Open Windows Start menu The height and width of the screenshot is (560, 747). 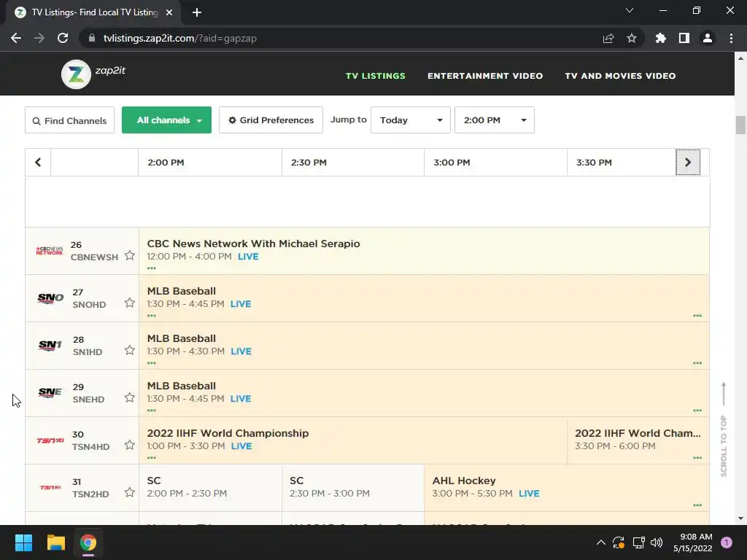23,542
